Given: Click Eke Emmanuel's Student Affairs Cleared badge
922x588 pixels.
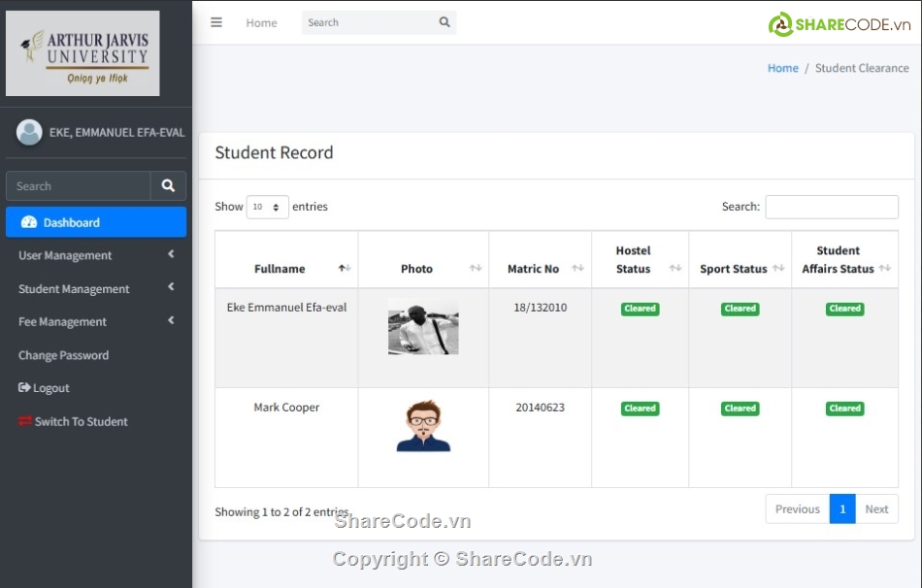Looking at the screenshot, I should pyautogui.click(x=845, y=309).
